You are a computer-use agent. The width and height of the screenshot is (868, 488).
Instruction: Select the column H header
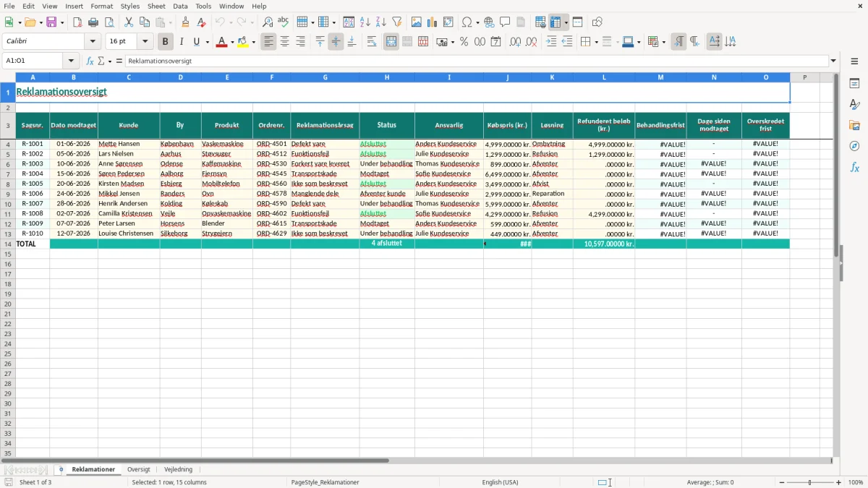click(387, 77)
